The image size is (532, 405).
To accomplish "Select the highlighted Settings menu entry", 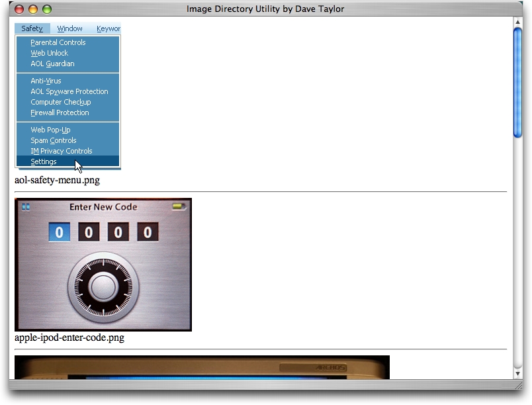I will click(x=44, y=161).
